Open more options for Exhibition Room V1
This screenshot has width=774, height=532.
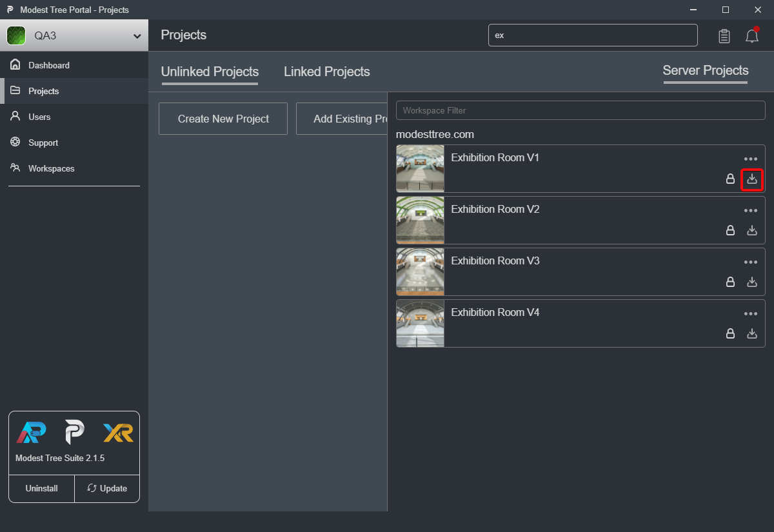click(751, 159)
